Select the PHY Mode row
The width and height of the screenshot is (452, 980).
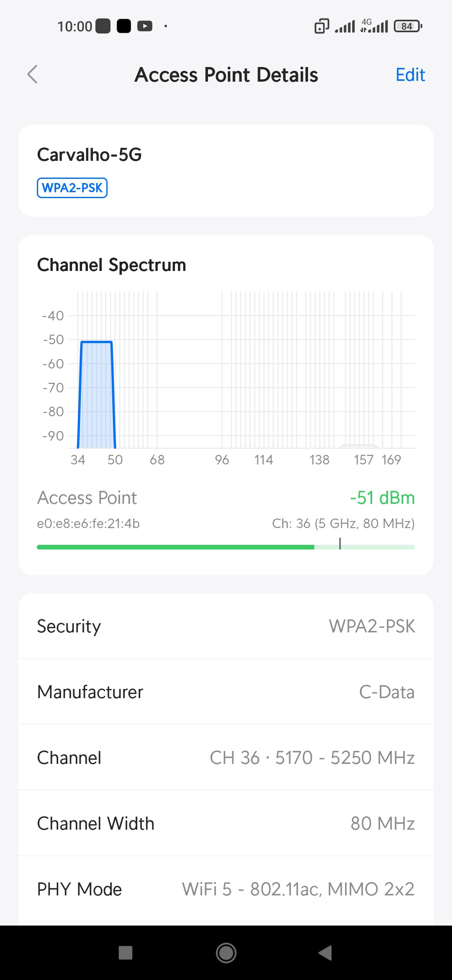point(226,889)
